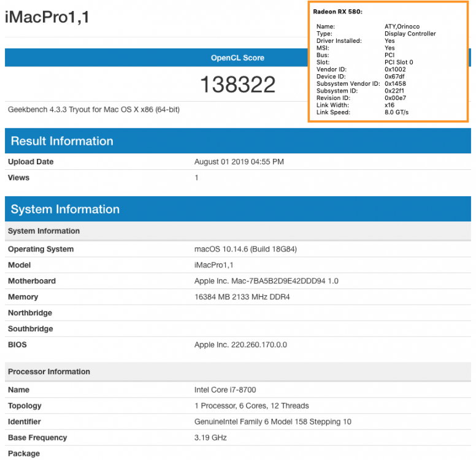Click the blue System Information section banner

tap(238, 209)
